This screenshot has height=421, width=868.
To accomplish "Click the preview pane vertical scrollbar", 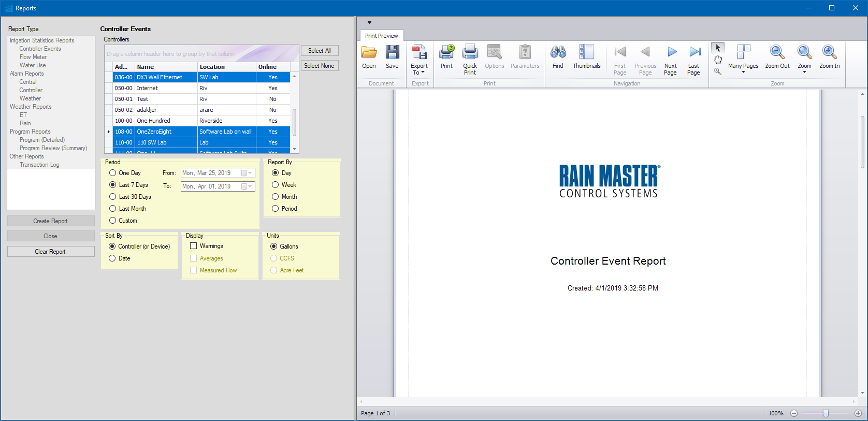I will (x=862, y=142).
